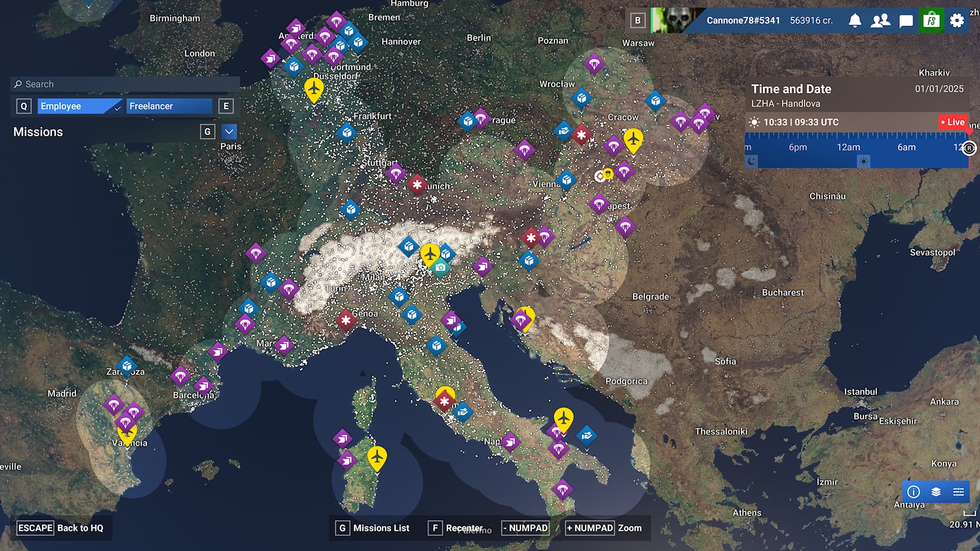
Task: Expand profile panel with B key button
Action: 638,21
